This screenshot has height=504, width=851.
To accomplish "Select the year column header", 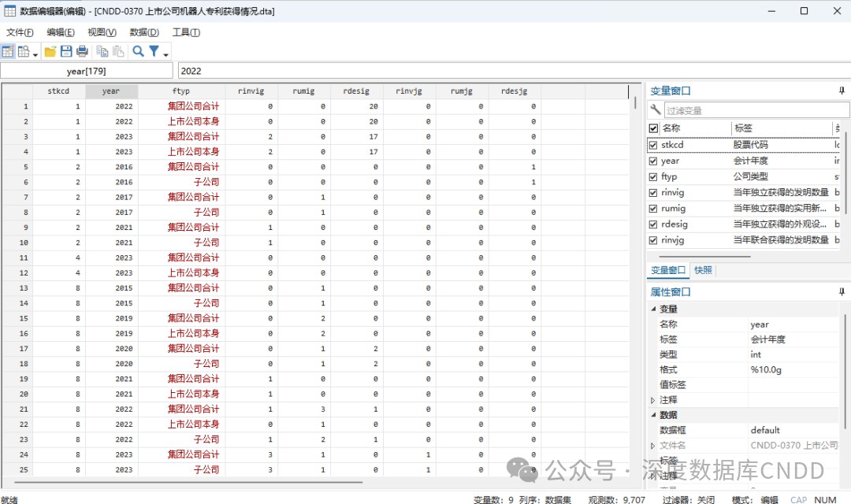I will [x=111, y=91].
